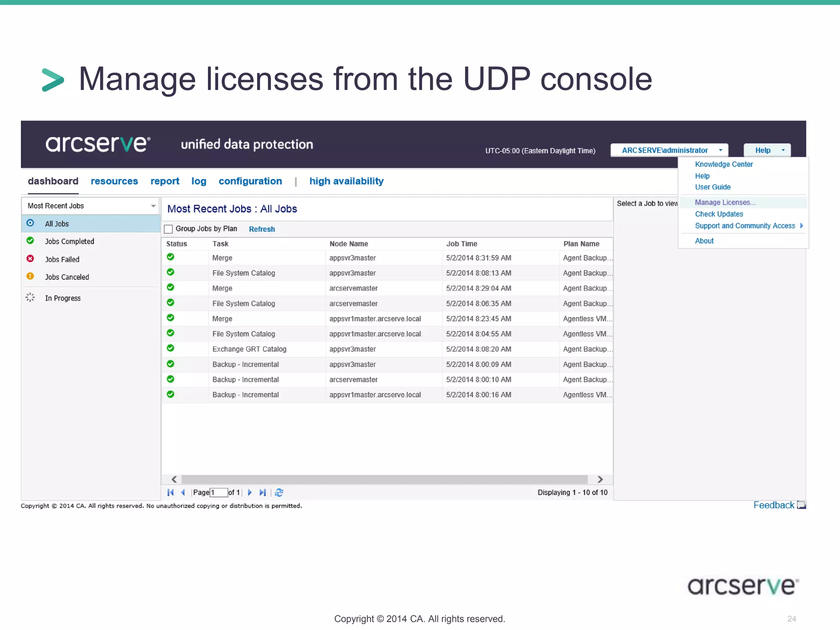Click the In Progress spinner icon
Image resolution: width=840 pixels, height=630 pixels.
pos(30,297)
